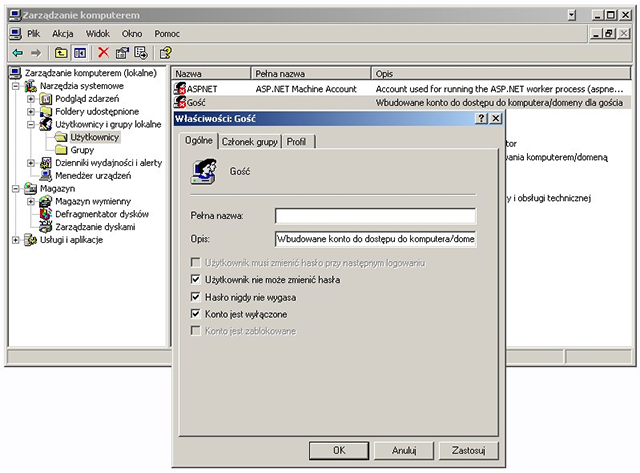Viewport: 640px width, 473px height.
Task: Click the red Delete toolbar icon
Action: [x=103, y=52]
